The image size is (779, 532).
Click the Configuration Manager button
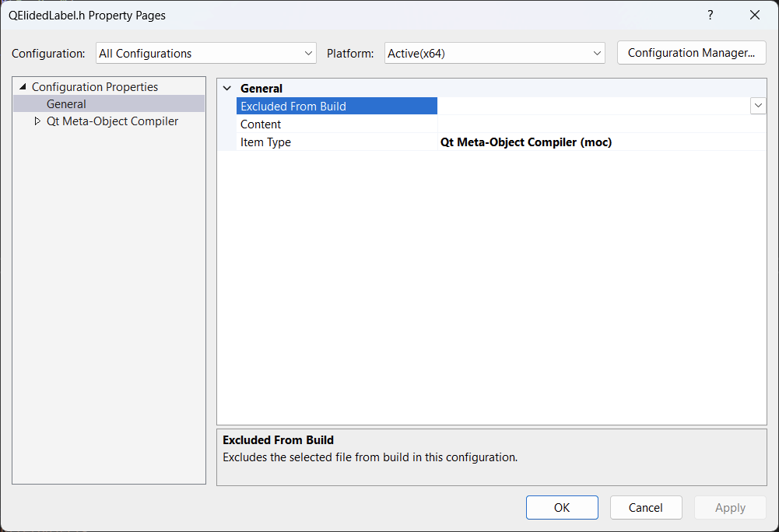691,53
